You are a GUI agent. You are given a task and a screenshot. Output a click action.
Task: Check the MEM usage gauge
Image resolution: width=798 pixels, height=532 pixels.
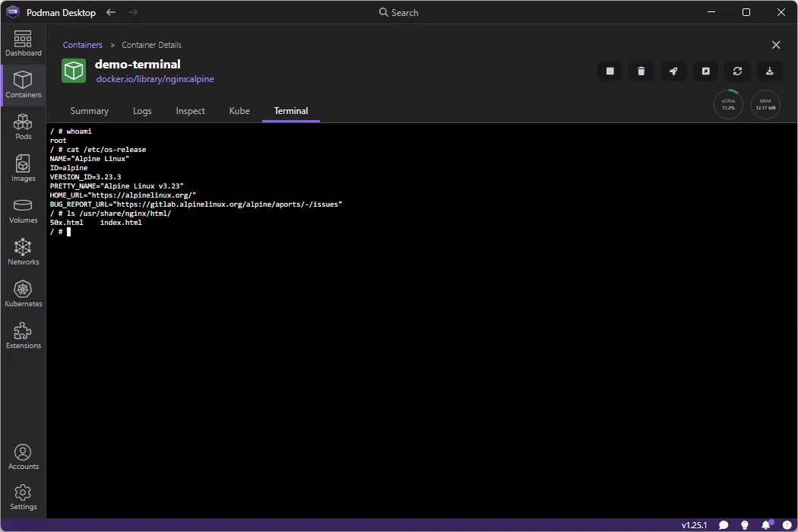click(x=765, y=104)
